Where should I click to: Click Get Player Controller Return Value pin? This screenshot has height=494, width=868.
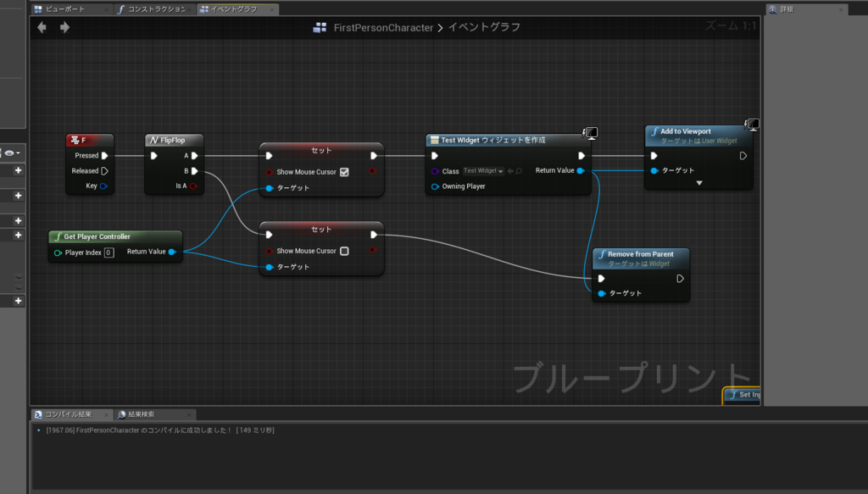coord(172,252)
